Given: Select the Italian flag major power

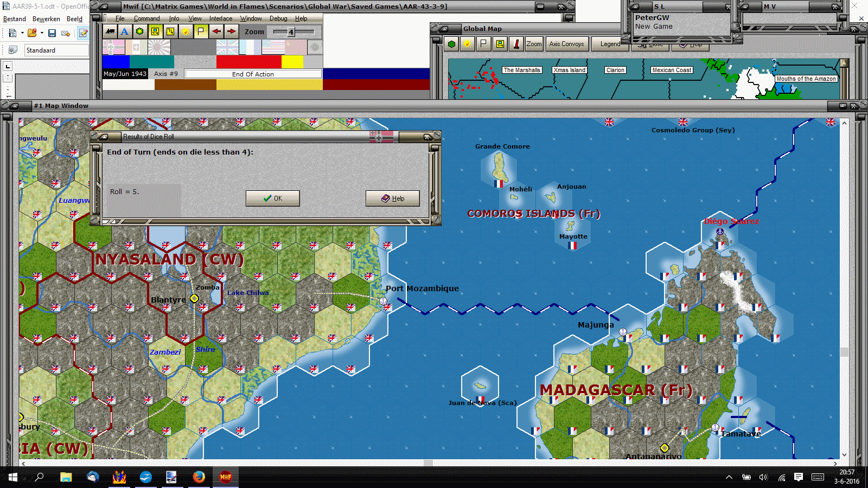Looking at the screenshot, I should click(136, 48).
